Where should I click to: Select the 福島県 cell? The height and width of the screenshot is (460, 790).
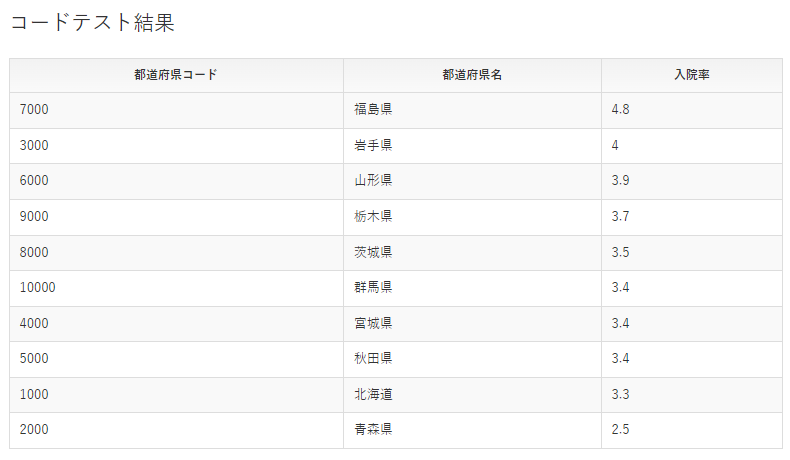(x=472, y=110)
